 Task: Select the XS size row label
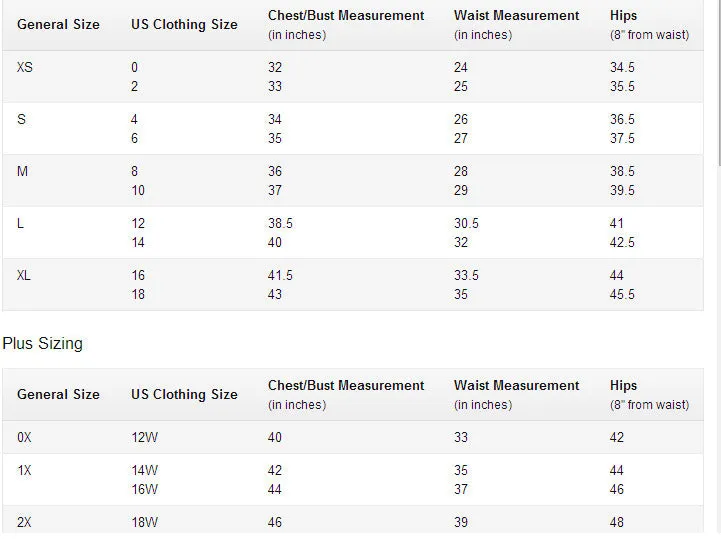coord(25,67)
